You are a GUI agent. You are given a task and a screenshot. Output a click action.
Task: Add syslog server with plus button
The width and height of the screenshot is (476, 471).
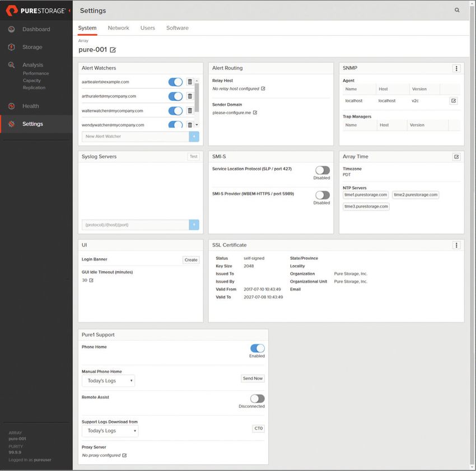tap(194, 225)
